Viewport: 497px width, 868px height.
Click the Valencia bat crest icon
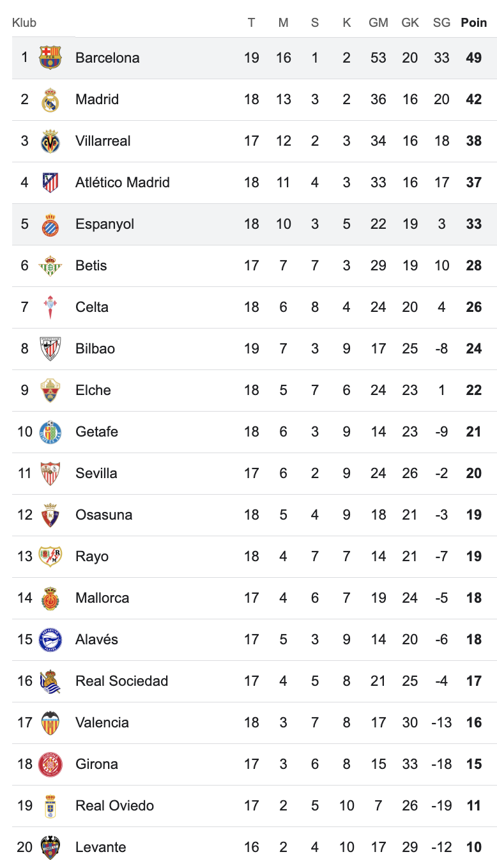coord(50,723)
